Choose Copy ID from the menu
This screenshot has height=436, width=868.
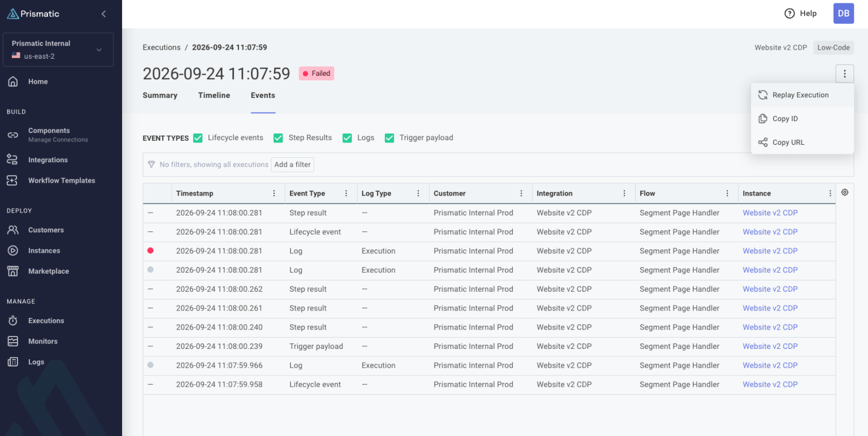pyautogui.click(x=802, y=119)
